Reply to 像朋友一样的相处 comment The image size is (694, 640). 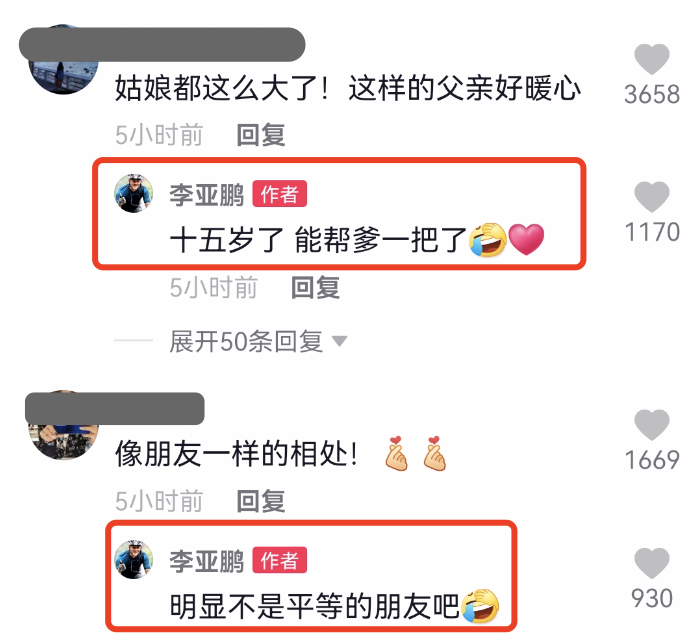[261, 501]
